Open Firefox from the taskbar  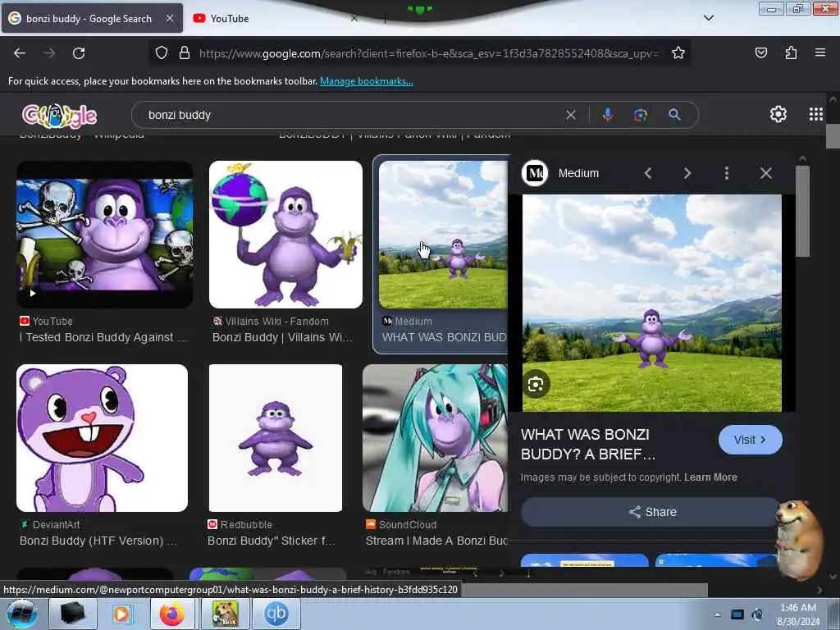point(172,614)
